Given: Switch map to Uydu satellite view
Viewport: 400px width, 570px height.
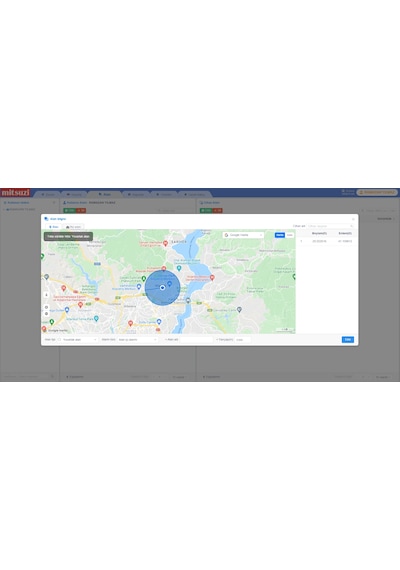Looking at the screenshot, I should click(x=289, y=235).
